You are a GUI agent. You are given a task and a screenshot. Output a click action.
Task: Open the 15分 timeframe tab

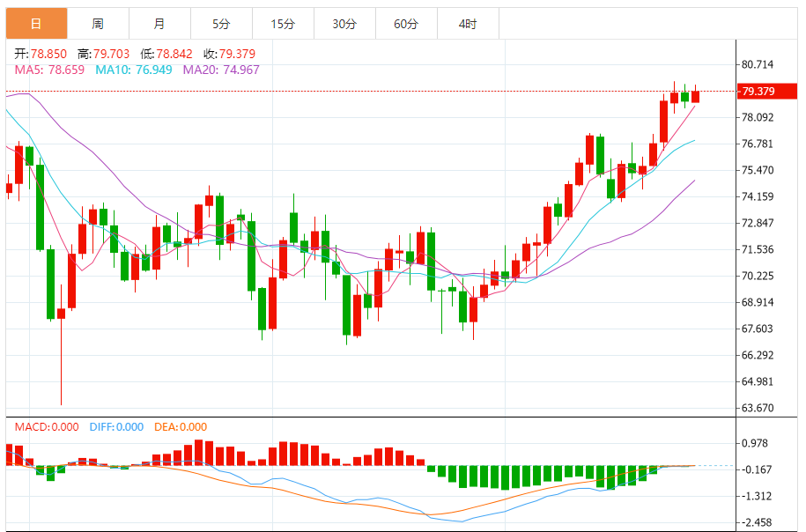click(x=284, y=24)
